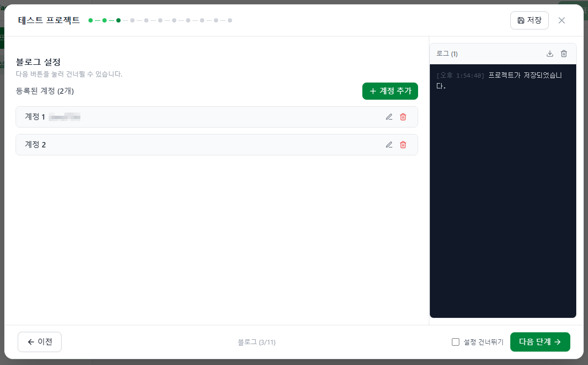Close the 테스트 프로젝트 dialog

[x=562, y=20]
